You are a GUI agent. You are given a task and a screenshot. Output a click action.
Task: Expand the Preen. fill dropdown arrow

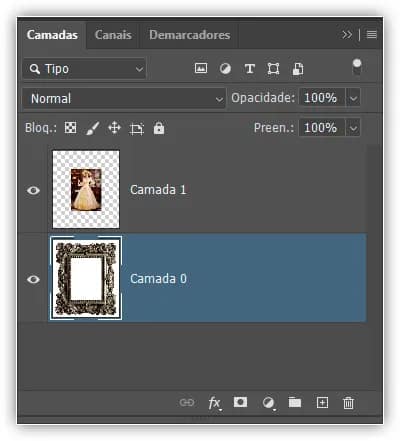click(x=353, y=128)
